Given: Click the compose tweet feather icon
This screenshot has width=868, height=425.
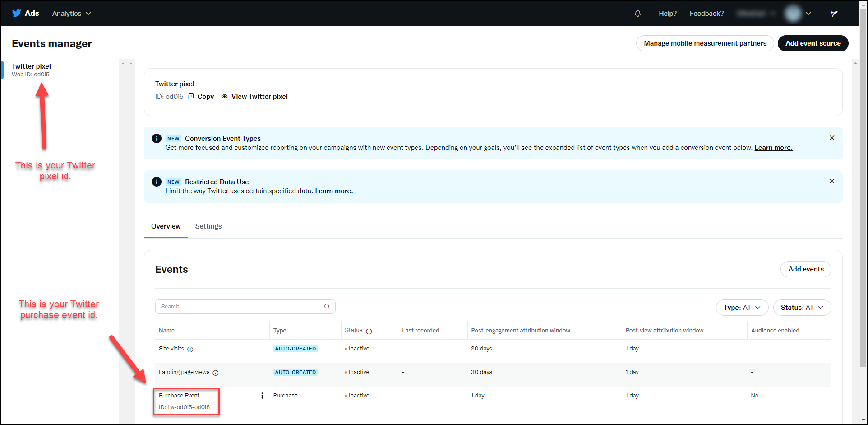Looking at the screenshot, I should pos(834,14).
